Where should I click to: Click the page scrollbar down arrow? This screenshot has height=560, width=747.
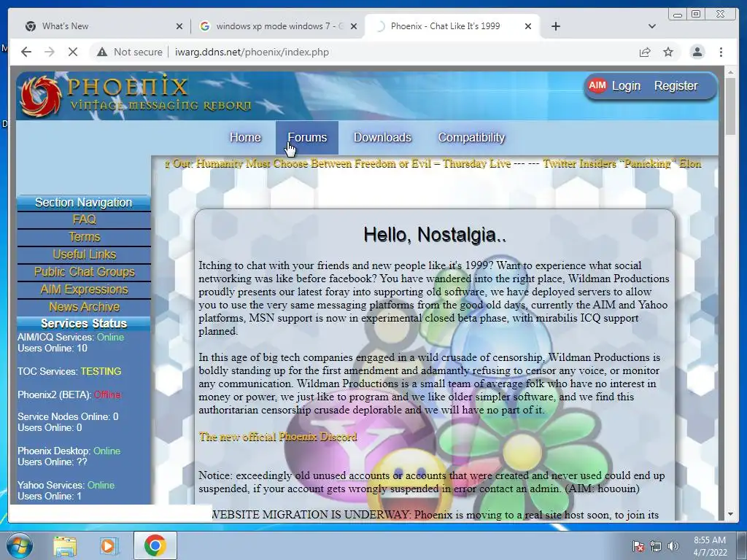click(x=729, y=514)
